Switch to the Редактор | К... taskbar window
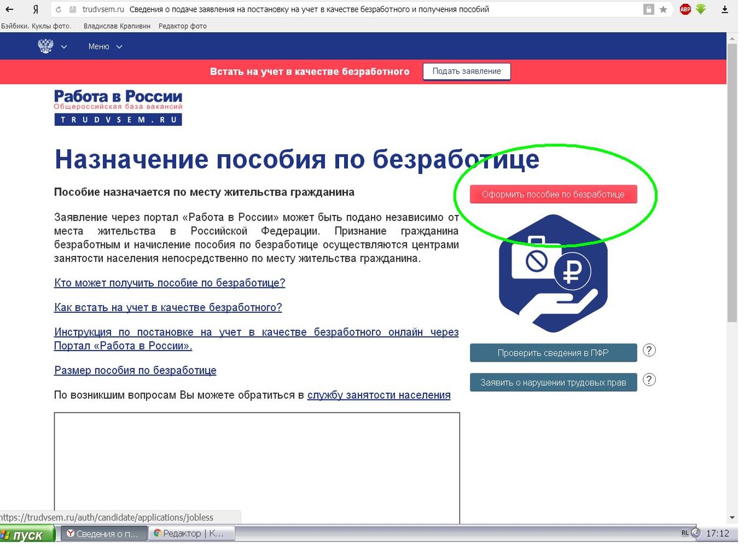Viewport: 744px width, 560px height. pos(192,533)
